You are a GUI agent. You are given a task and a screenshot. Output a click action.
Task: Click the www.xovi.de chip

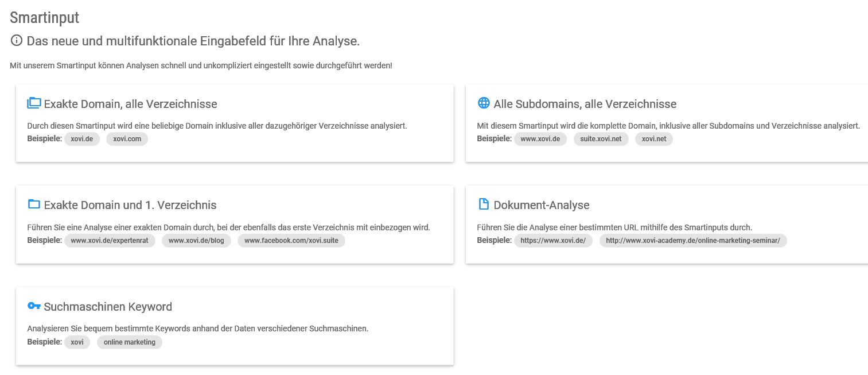click(540, 138)
